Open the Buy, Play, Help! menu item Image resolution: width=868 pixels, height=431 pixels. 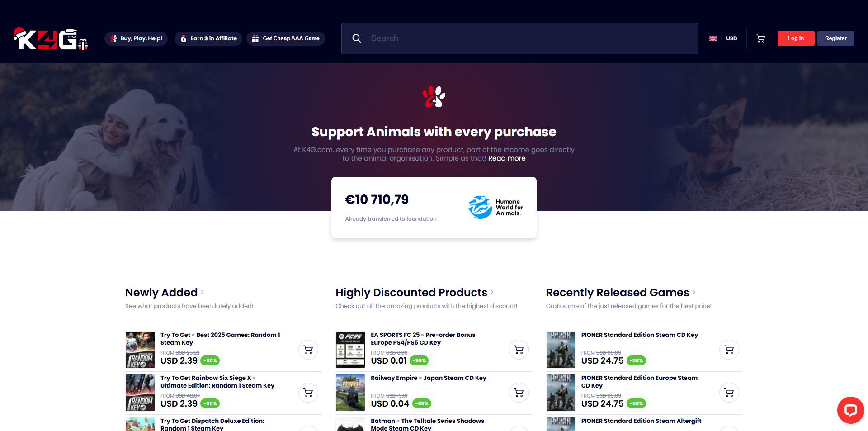click(x=136, y=38)
